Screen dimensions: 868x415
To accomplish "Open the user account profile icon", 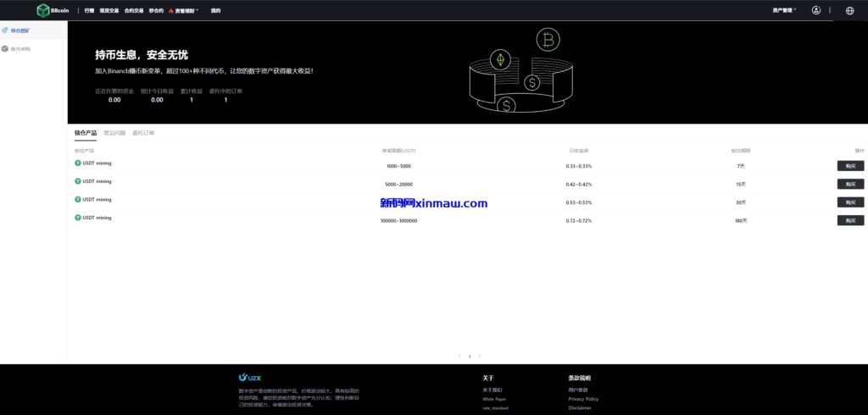I will pos(815,10).
